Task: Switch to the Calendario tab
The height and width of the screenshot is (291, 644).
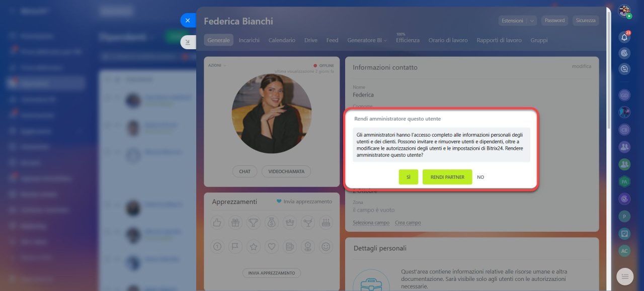Action: (282, 40)
